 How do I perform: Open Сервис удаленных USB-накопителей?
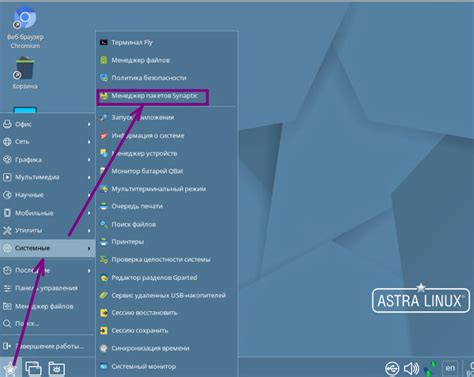[167, 295]
